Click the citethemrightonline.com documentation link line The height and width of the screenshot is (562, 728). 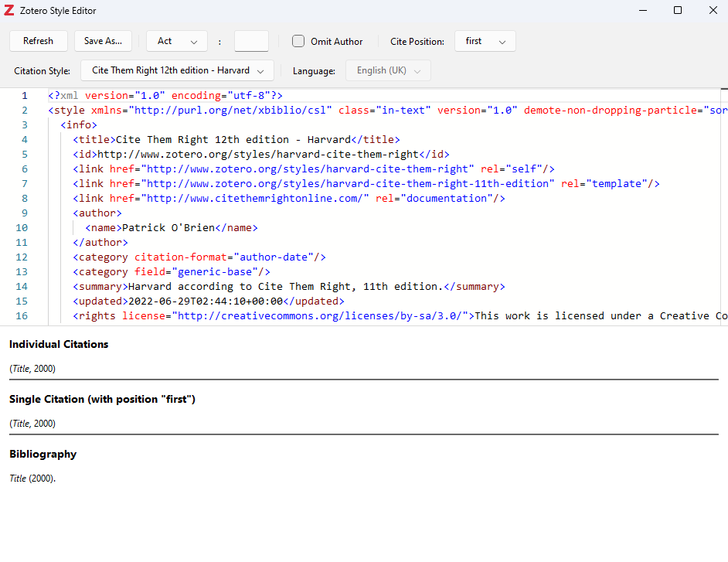289,199
